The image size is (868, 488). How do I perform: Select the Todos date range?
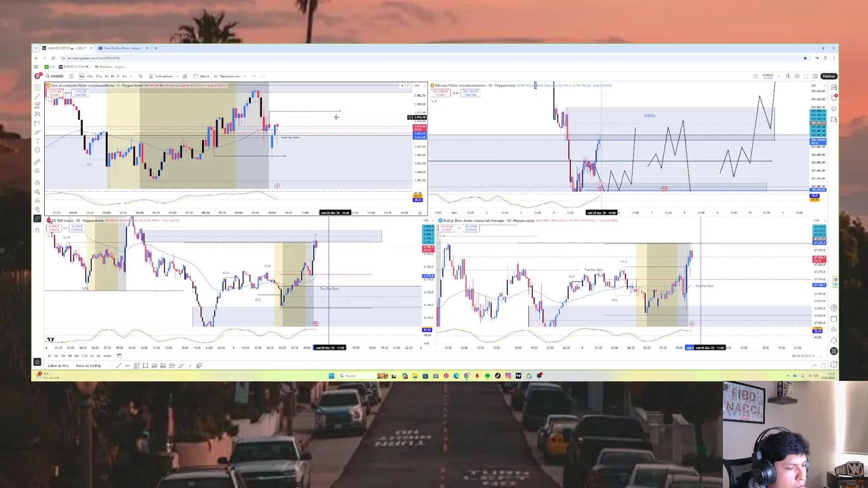click(x=107, y=356)
